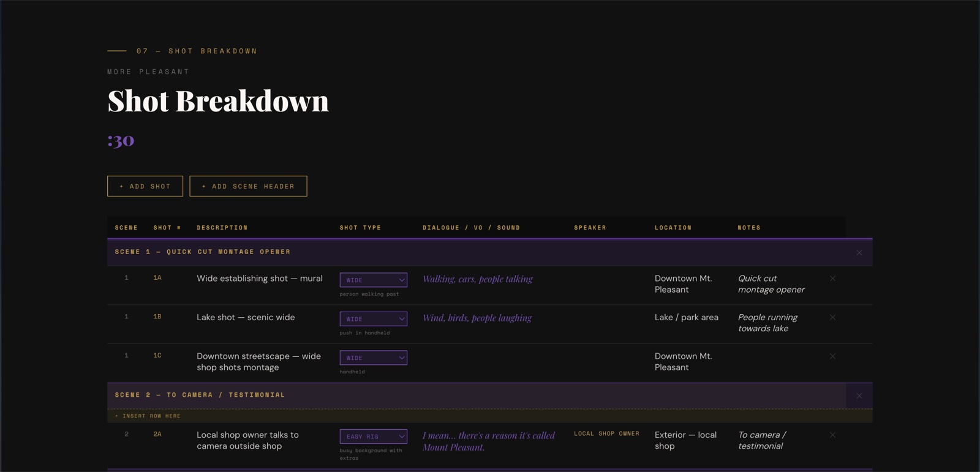Edit the 'person walking past' shot subnote
Viewport: 980px width, 472px height.
(x=369, y=294)
